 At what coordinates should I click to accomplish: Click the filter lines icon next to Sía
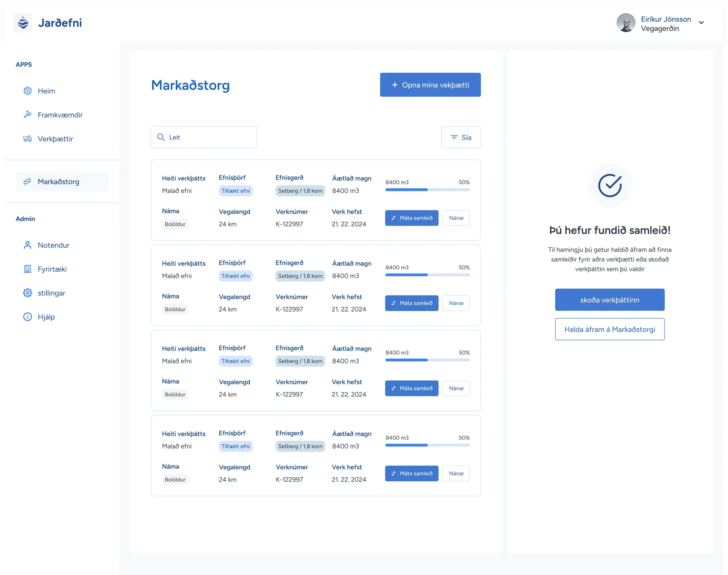click(x=454, y=137)
